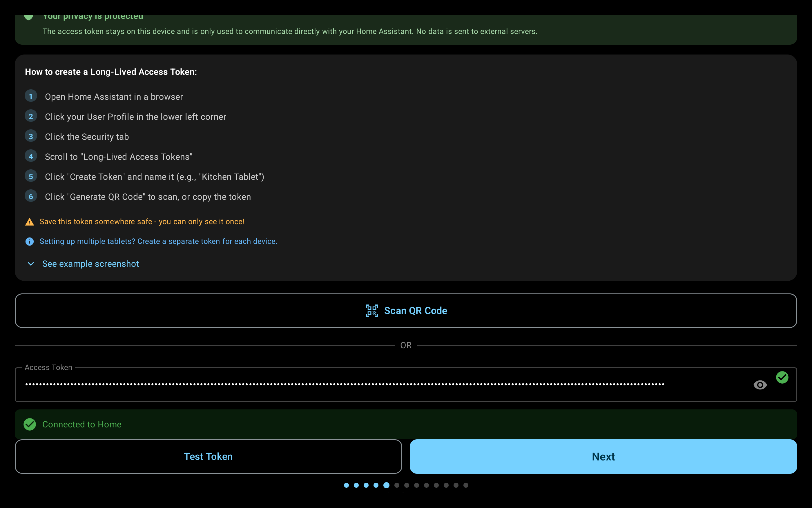This screenshot has width=812, height=508.
Task: Click the step 6 number badge
Action: pos(31,197)
